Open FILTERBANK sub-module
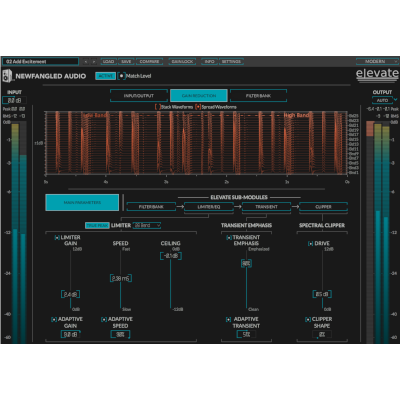Image resolution: width=400 pixels, height=400 pixels. click(x=151, y=207)
